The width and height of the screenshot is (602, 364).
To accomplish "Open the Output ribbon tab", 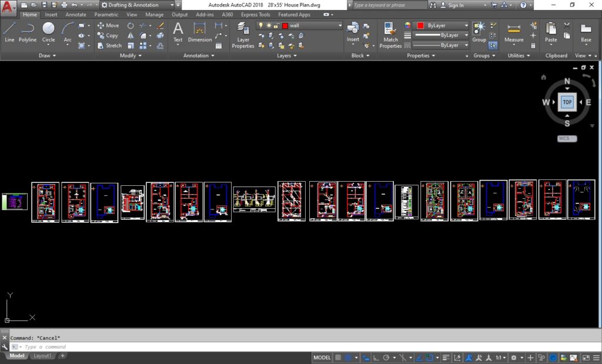I will (180, 15).
